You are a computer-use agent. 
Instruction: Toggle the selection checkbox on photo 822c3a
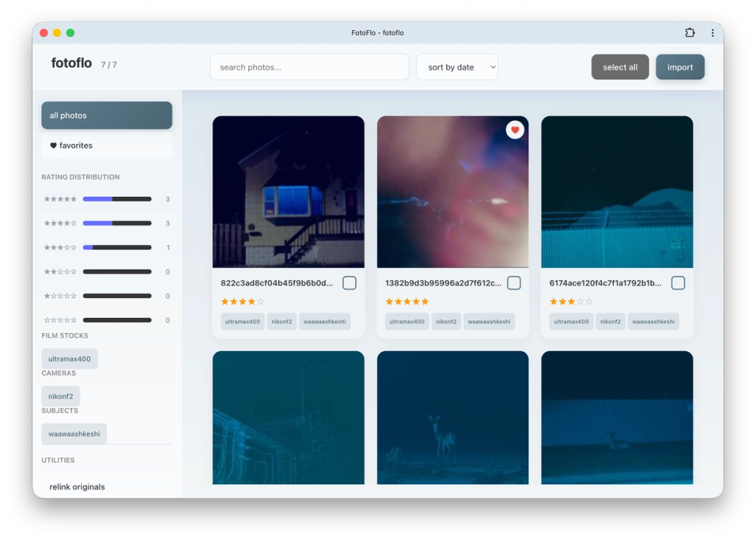[349, 282]
